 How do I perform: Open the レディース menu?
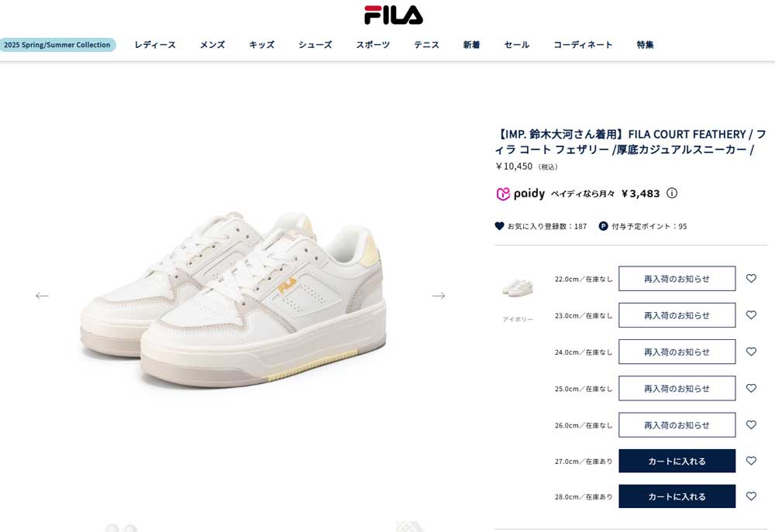(x=155, y=44)
